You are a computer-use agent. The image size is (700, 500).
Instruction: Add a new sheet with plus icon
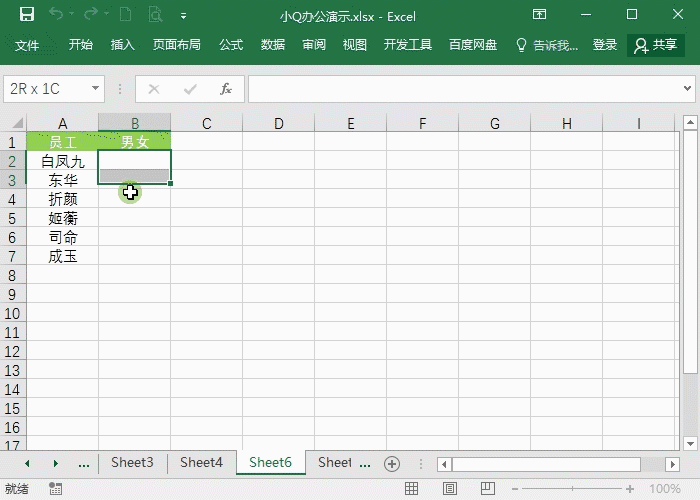pyautogui.click(x=392, y=463)
